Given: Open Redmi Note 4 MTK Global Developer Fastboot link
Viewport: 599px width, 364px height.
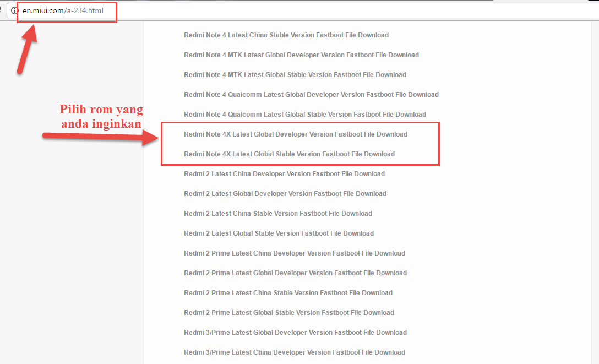Looking at the screenshot, I should 301,55.
